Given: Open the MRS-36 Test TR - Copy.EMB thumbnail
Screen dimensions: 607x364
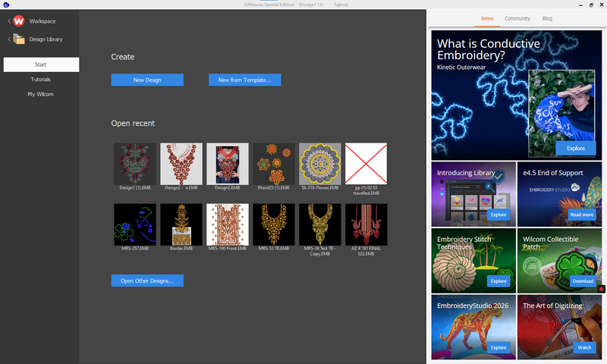Looking at the screenshot, I should [320, 224].
